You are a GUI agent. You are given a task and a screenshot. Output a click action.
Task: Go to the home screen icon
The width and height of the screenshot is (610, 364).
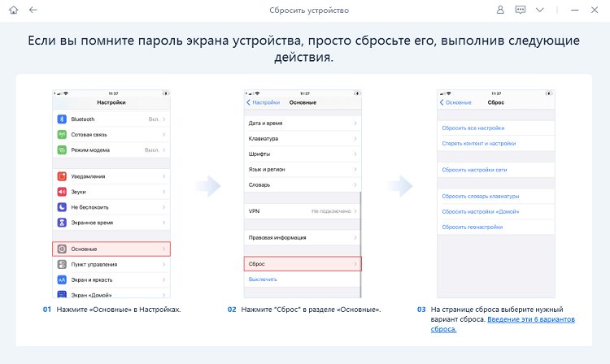click(x=14, y=10)
